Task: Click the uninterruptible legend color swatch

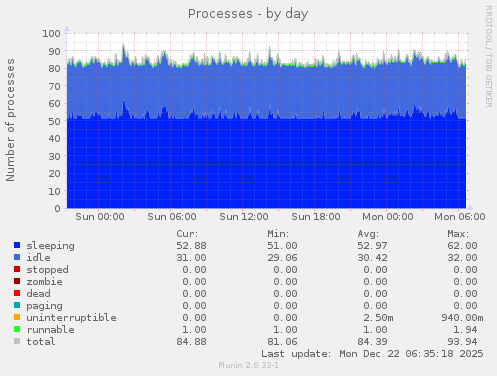Action: coord(17,317)
